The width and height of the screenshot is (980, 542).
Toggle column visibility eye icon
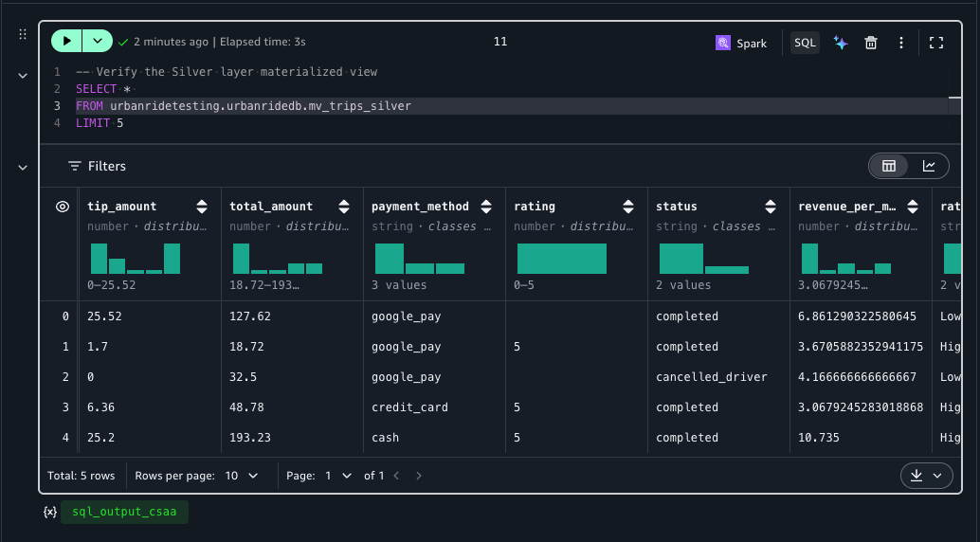point(63,207)
